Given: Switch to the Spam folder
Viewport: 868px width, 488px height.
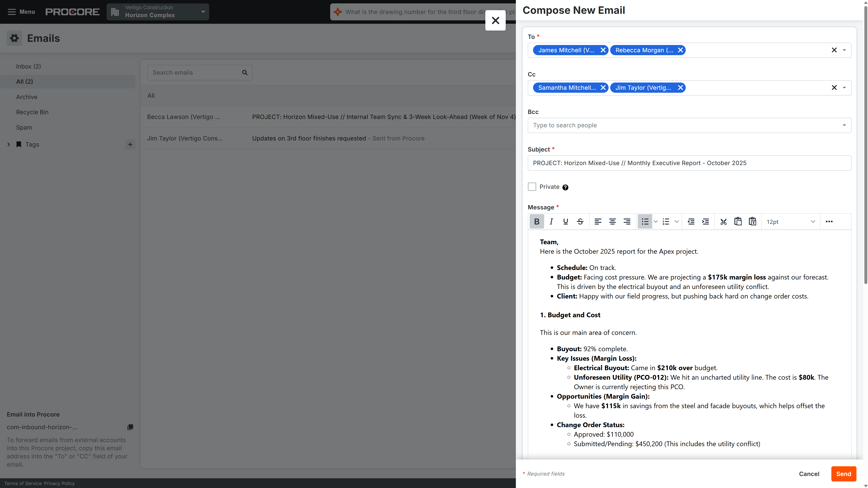Looking at the screenshot, I should pos(24,127).
